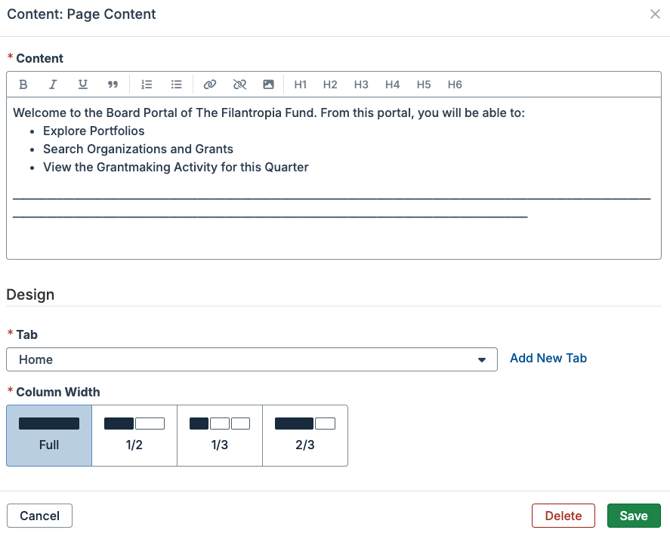Remove the link with the unlink icon
This screenshot has height=536, width=670.
coord(239,85)
